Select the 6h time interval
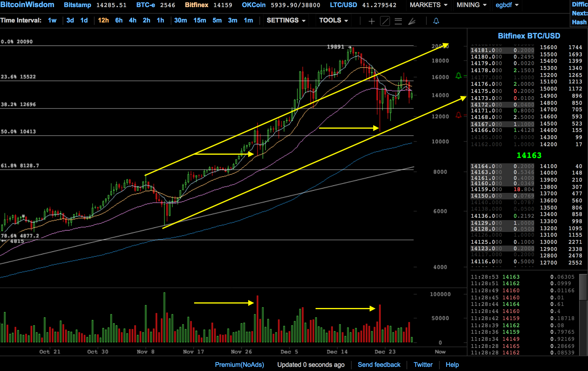Image resolution: width=588 pixels, height=371 pixels. point(119,20)
